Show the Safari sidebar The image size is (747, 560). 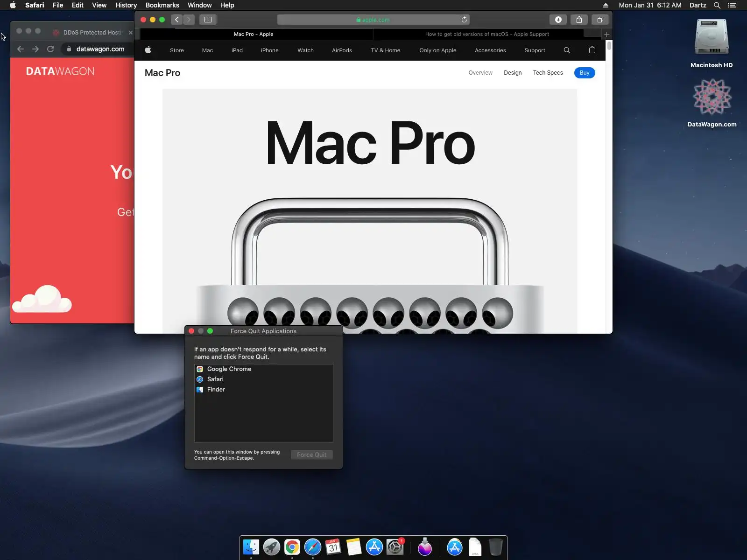208,20
